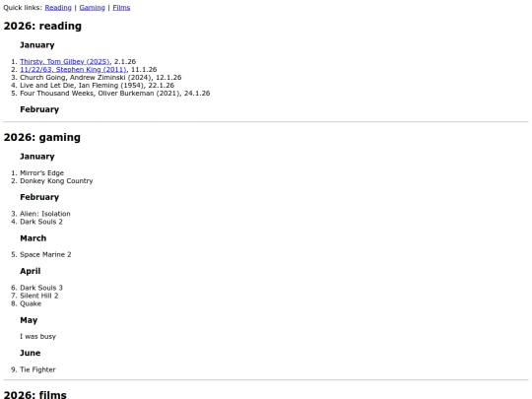Click the 'I was busy' text
This screenshot has width=532, height=399.
[x=38, y=337]
